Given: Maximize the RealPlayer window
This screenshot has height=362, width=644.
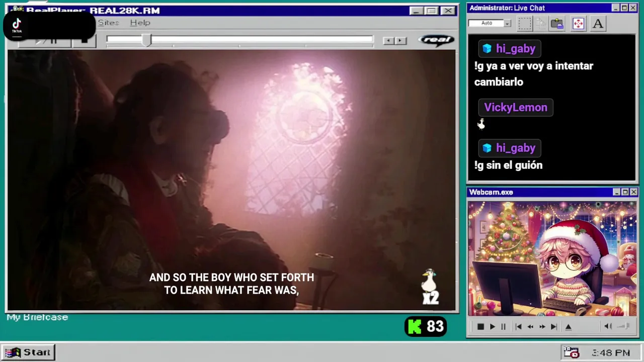Looking at the screenshot, I should pyautogui.click(x=431, y=11).
